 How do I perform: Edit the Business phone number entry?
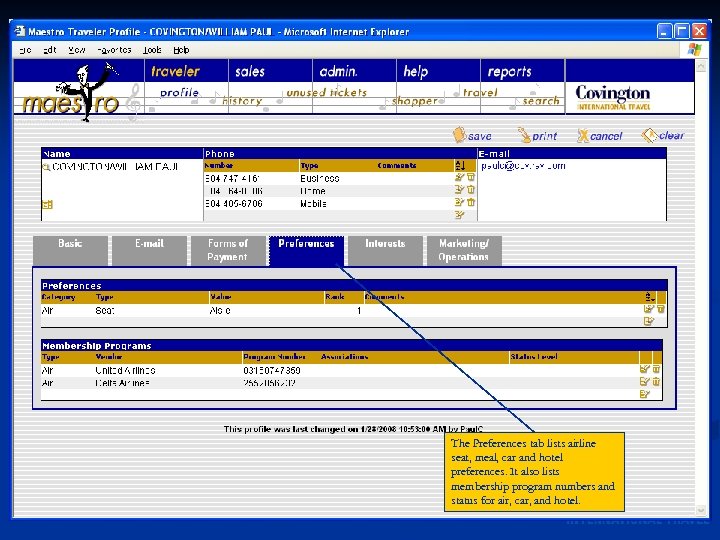point(459,177)
